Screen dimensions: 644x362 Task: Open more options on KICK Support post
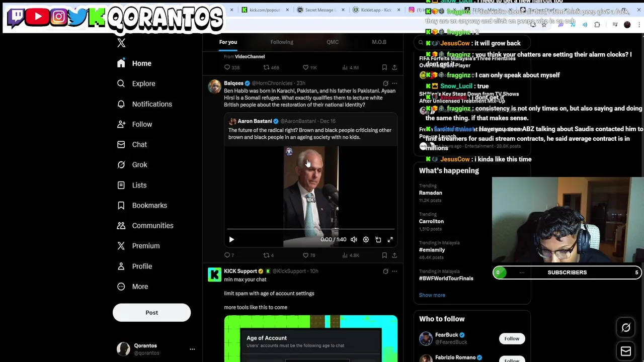point(394,271)
